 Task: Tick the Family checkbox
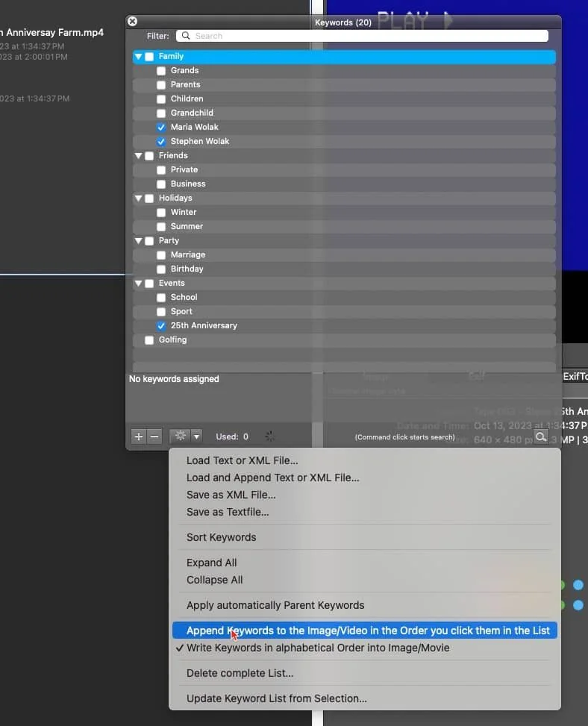(x=149, y=57)
